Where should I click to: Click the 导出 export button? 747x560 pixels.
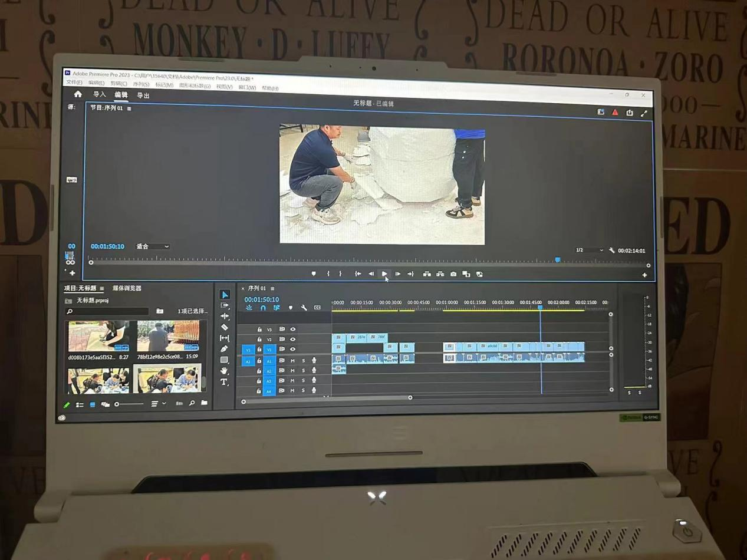[x=143, y=95]
